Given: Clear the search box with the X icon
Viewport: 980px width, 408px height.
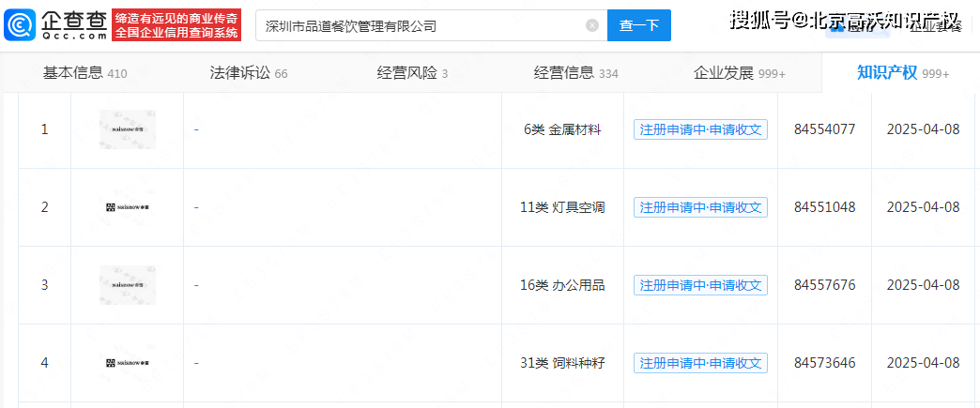Looking at the screenshot, I should click(x=591, y=25).
